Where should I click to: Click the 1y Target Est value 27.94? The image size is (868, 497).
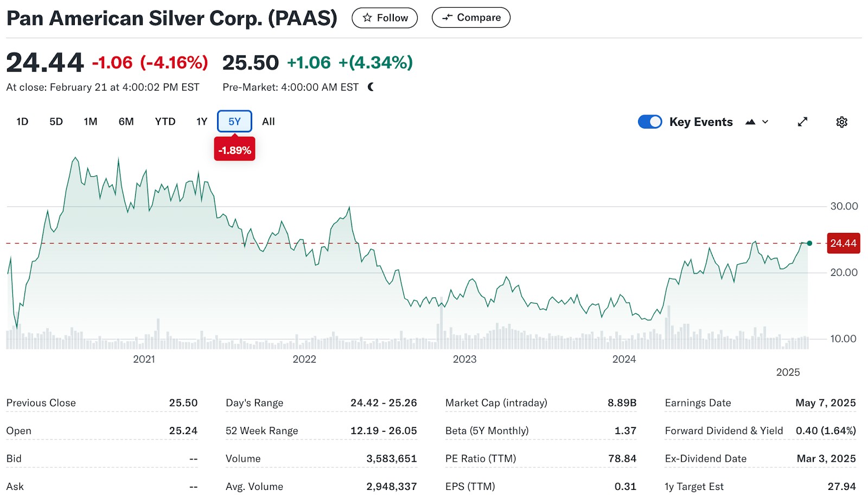point(841,486)
